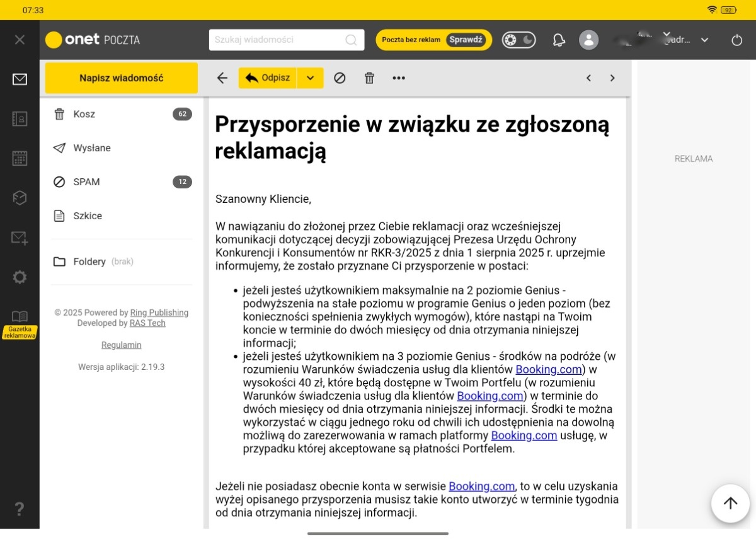Expand the Odpisz reply options dropdown
Image resolution: width=756 pixels, height=540 pixels.
pos(310,78)
